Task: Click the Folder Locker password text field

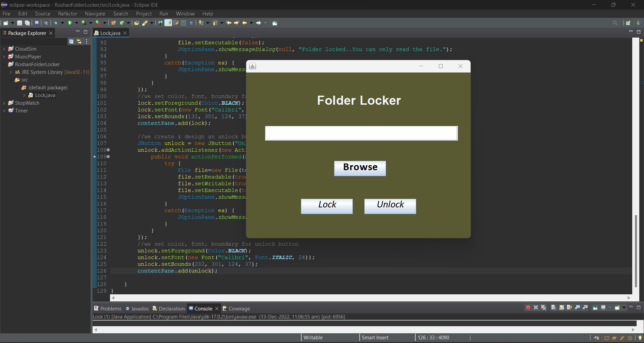Action: point(361,133)
